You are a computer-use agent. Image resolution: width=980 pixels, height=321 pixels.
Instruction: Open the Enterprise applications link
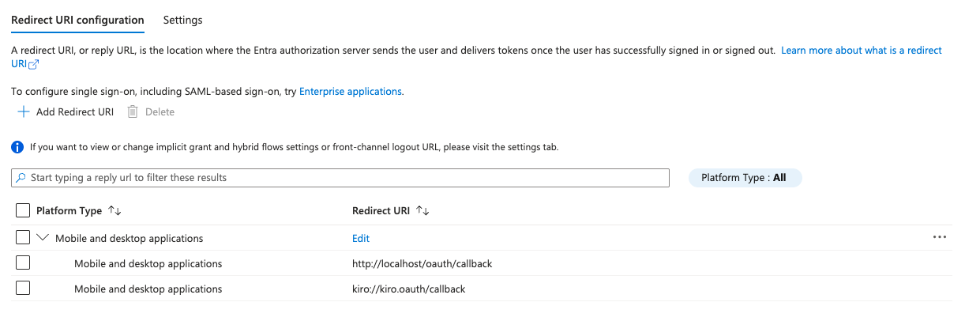(350, 92)
